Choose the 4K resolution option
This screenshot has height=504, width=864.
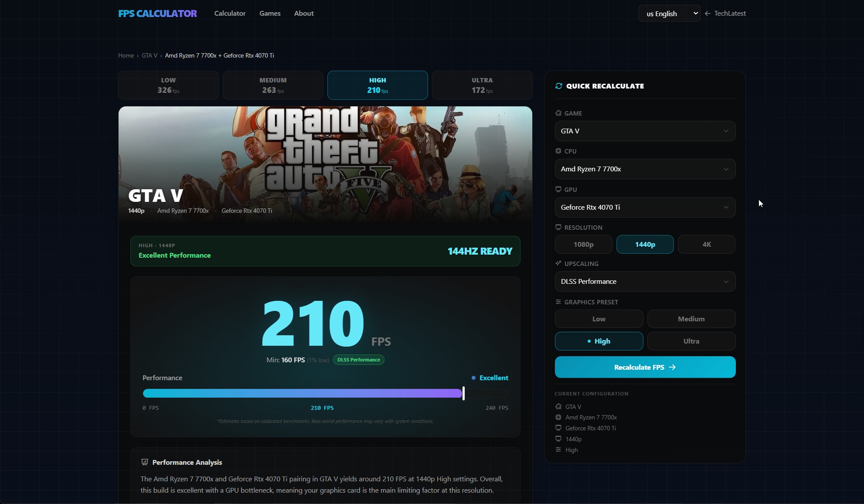coord(707,244)
